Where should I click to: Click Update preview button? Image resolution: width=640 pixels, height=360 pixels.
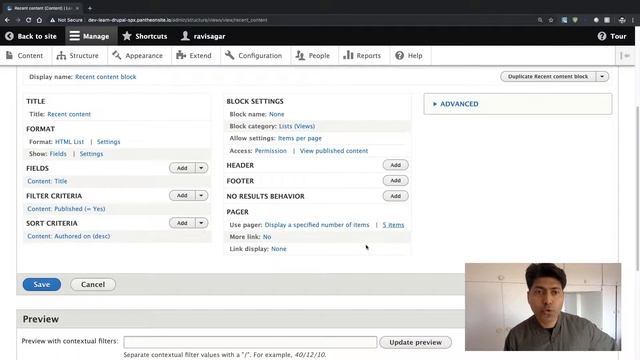coord(415,342)
